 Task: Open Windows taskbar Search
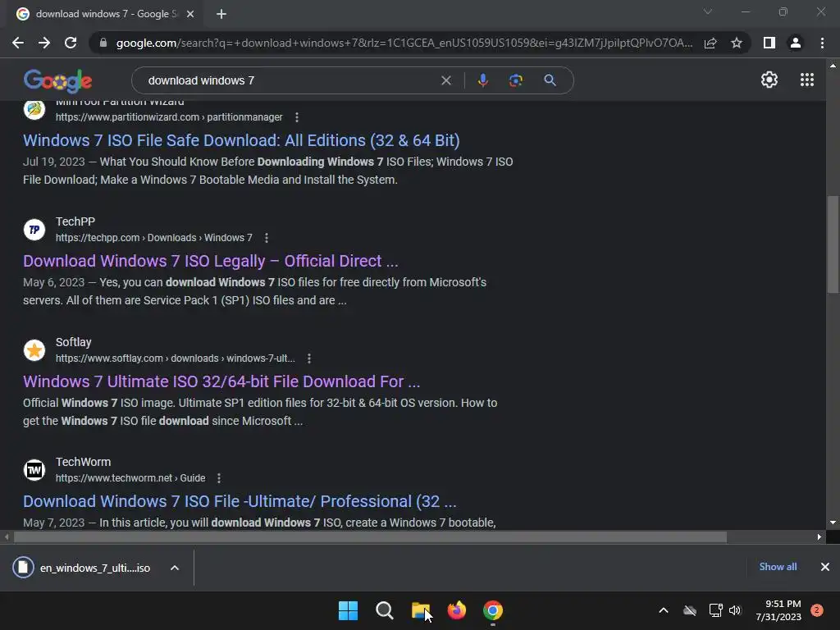(x=384, y=610)
